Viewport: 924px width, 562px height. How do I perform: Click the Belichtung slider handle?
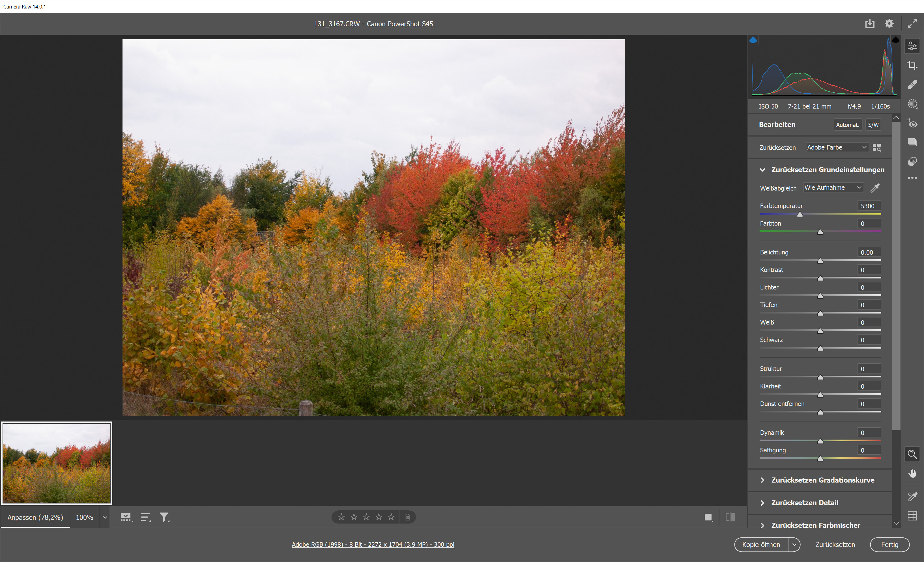click(820, 261)
